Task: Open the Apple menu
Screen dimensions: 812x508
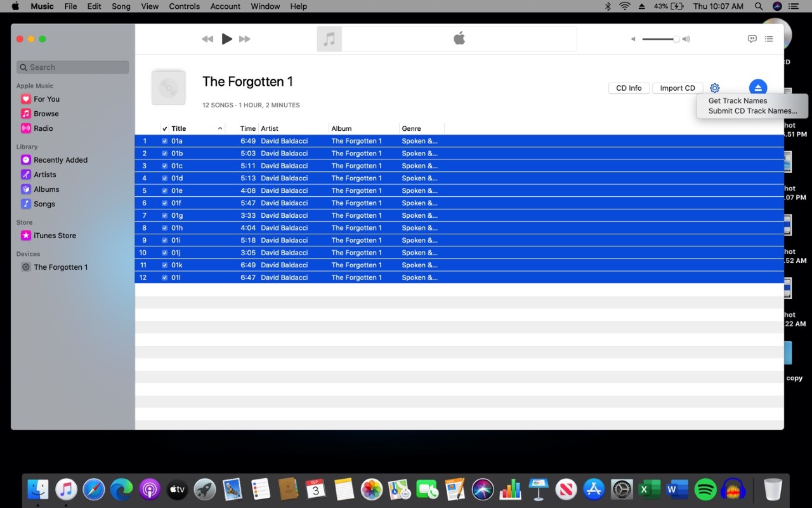Action: (15, 6)
